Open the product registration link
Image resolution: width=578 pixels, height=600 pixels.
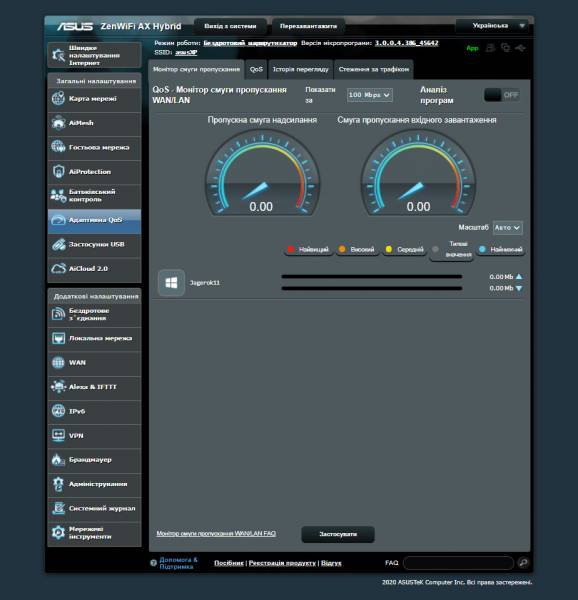click(x=282, y=563)
